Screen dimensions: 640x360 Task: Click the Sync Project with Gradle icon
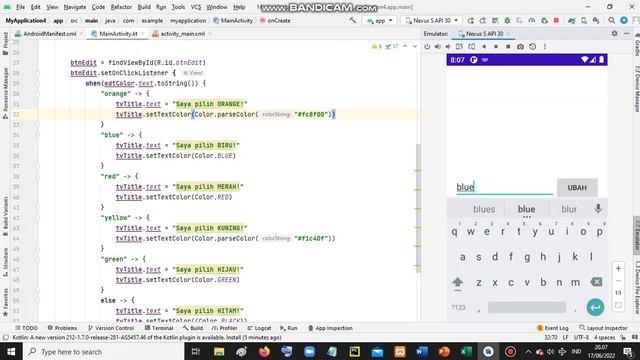click(x=571, y=20)
